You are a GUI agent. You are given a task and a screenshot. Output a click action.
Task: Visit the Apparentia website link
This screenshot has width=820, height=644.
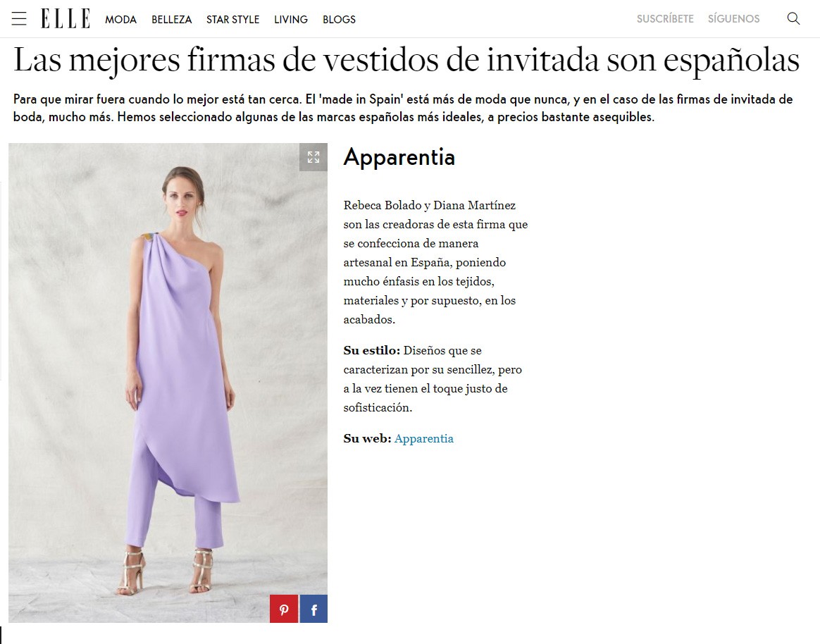(x=423, y=438)
